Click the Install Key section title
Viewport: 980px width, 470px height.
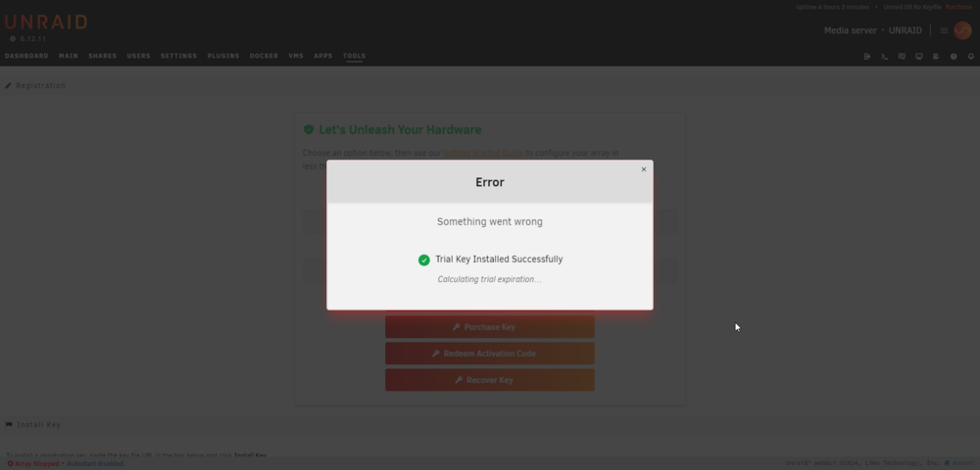(39, 425)
